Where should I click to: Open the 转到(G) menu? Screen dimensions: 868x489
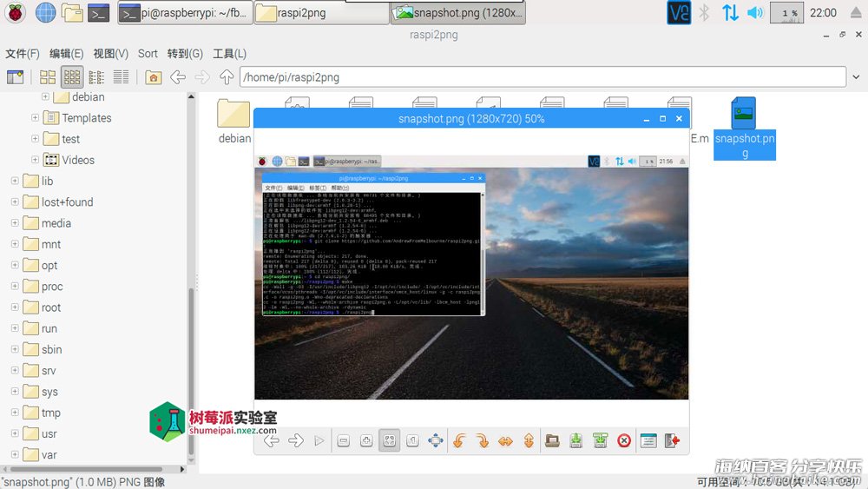pos(185,54)
